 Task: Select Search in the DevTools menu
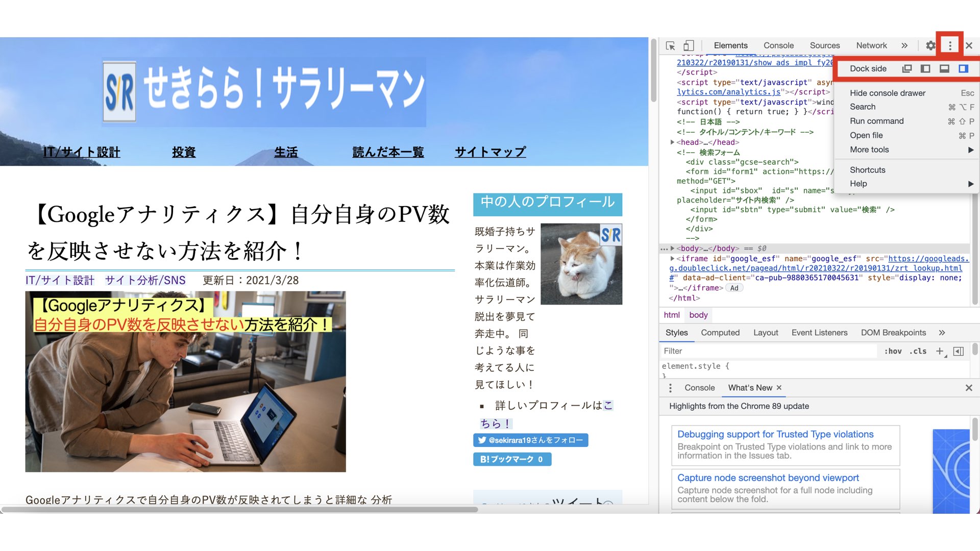906,107
